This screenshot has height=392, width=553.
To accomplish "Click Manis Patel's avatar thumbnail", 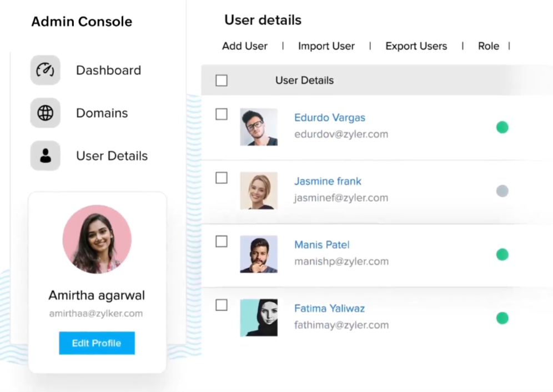I will 259,254.
